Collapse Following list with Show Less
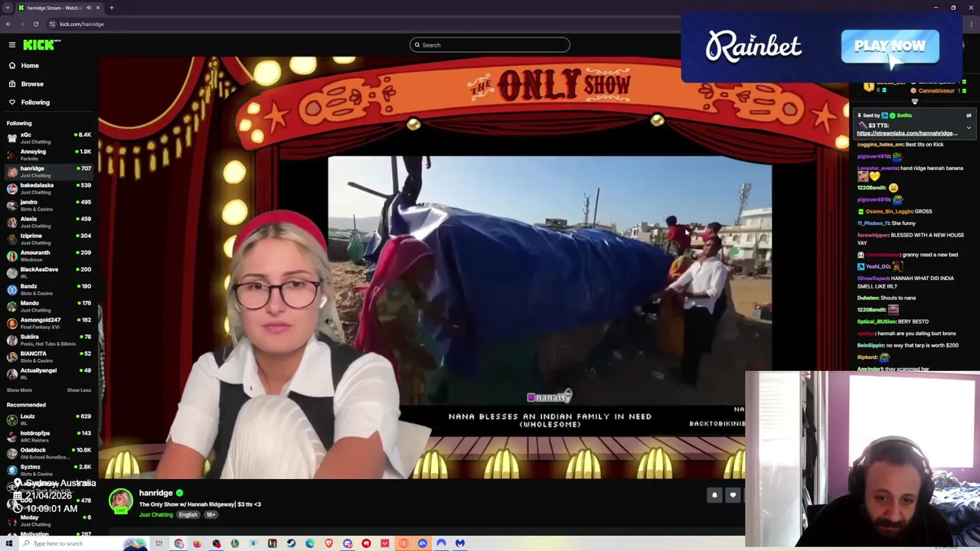980x551 pixels. [x=79, y=390]
